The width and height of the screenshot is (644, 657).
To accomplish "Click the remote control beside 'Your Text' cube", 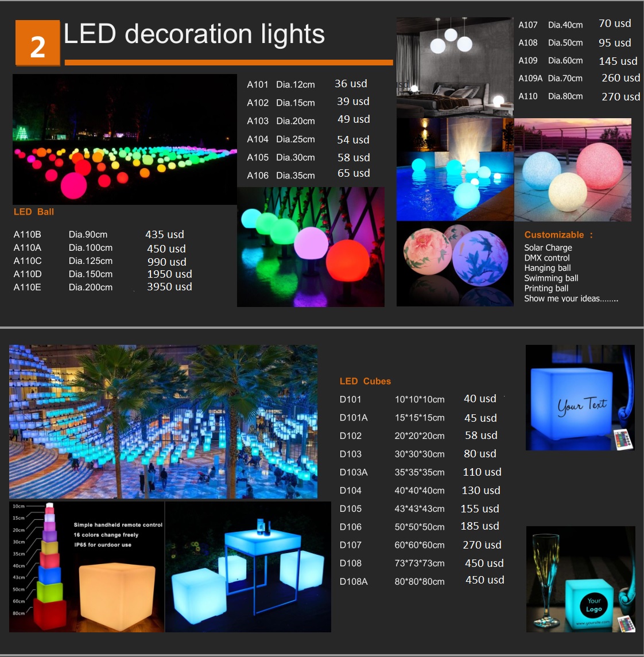I will pos(623,440).
